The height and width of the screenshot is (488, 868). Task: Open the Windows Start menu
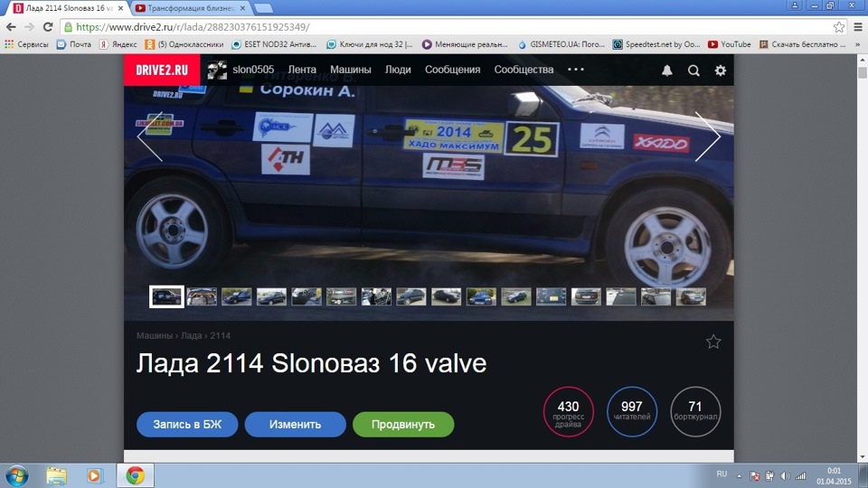point(16,476)
